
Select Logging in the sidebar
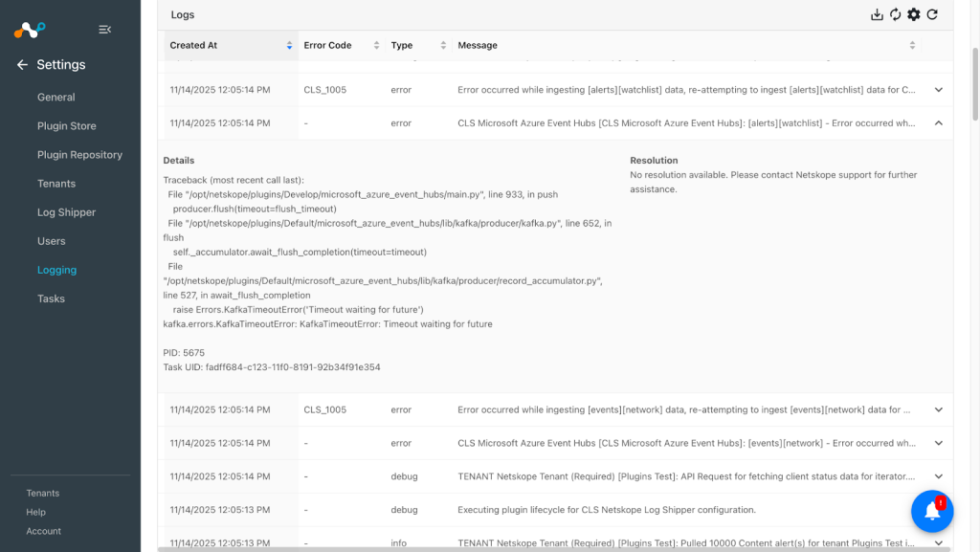[x=56, y=270]
